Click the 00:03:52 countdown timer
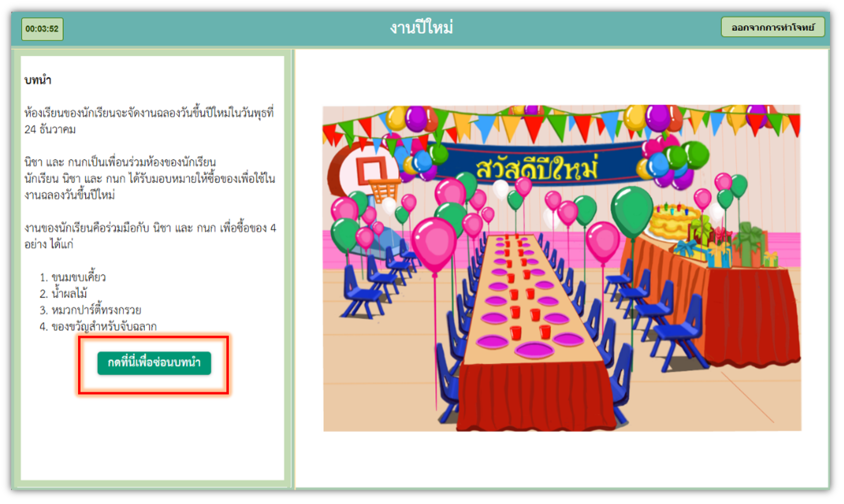This screenshot has width=844, height=504. 42,29
